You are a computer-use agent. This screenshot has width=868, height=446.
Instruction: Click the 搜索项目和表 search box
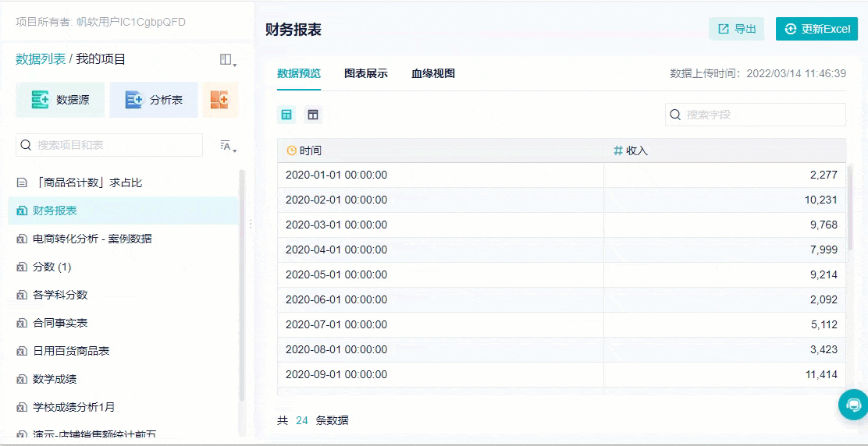coord(109,145)
